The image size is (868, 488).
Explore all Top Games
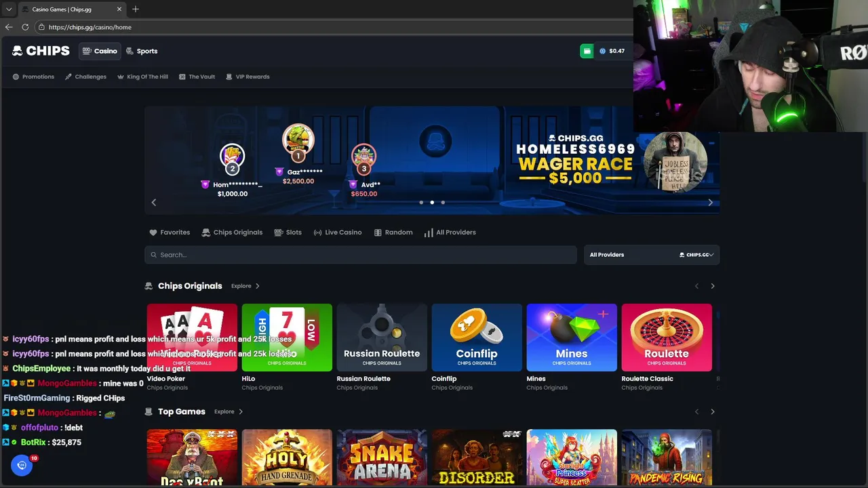(229, 411)
